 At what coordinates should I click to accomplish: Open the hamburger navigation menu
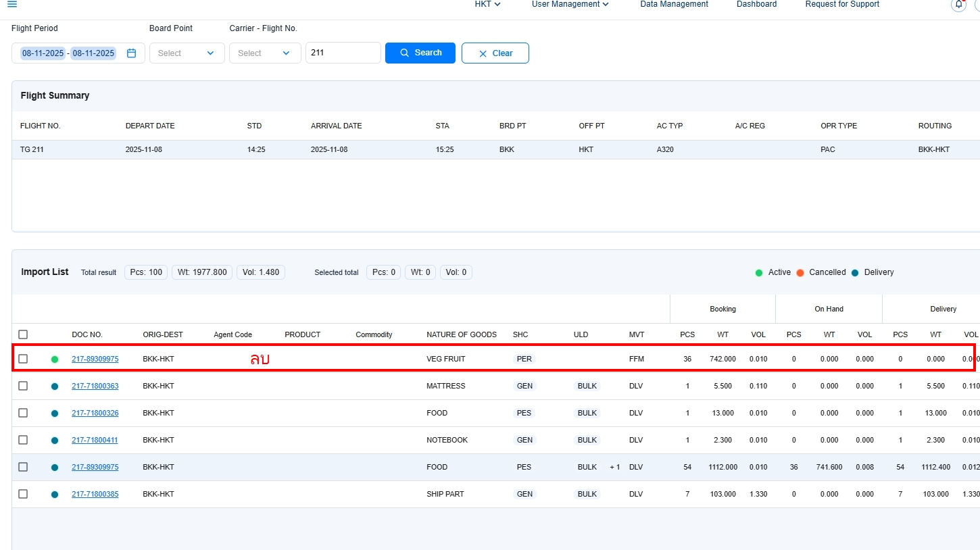point(12,5)
